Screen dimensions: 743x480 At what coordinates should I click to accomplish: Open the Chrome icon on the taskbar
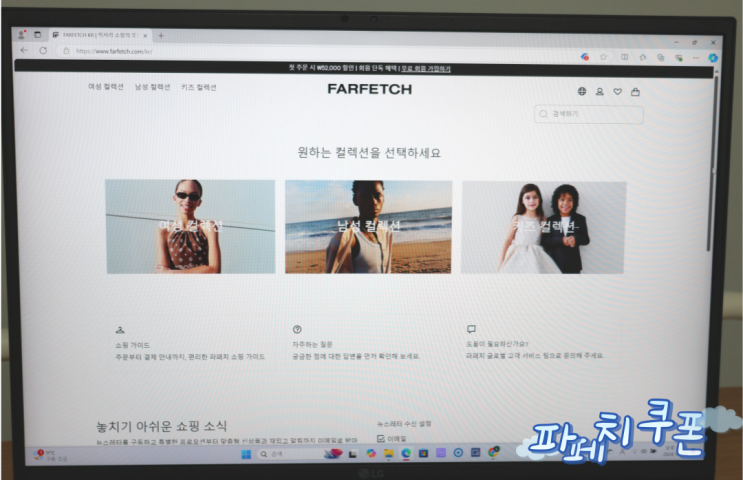tap(493, 452)
